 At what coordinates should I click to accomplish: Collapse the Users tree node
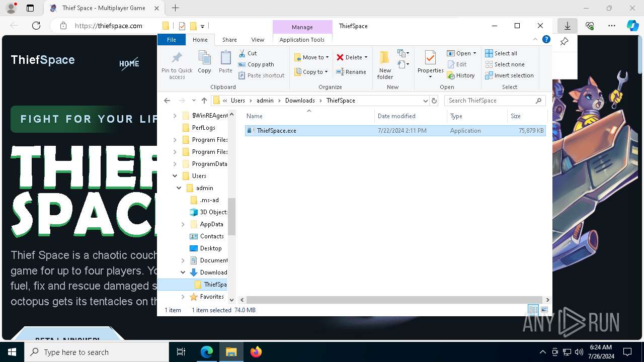pos(175,176)
